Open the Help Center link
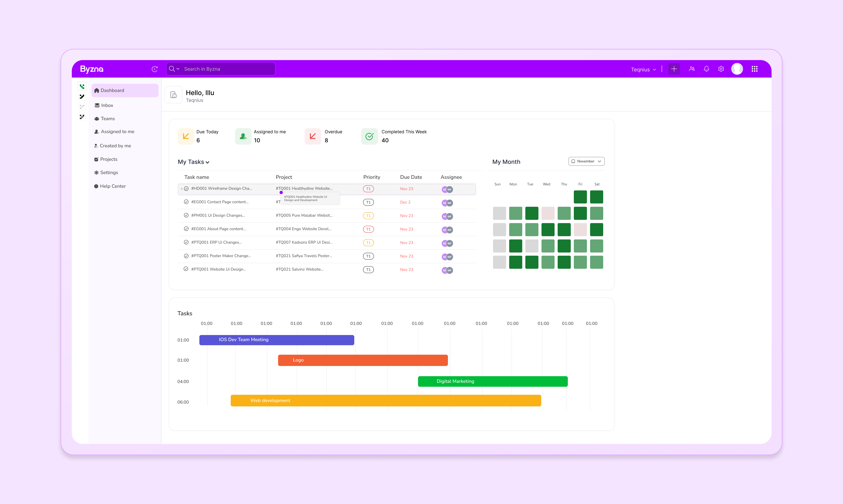The height and width of the screenshot is (504, 843). (112, 186)
